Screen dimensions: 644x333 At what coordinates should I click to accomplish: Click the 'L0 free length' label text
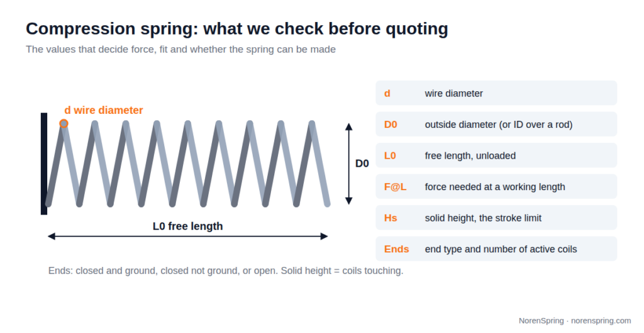click(187, 226)
